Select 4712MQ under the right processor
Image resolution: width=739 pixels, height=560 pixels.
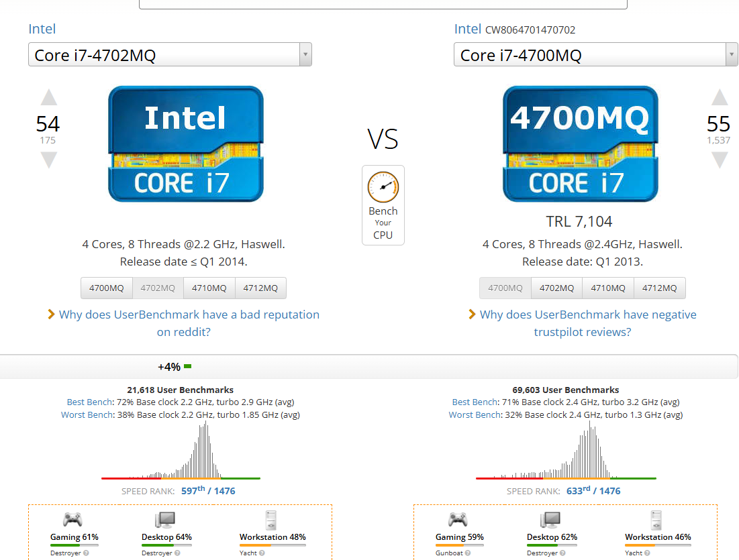pos(659,288)
